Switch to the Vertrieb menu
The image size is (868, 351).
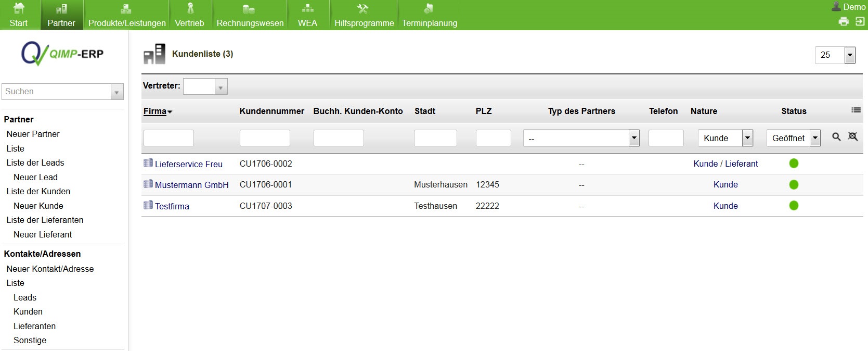point(189,16)
